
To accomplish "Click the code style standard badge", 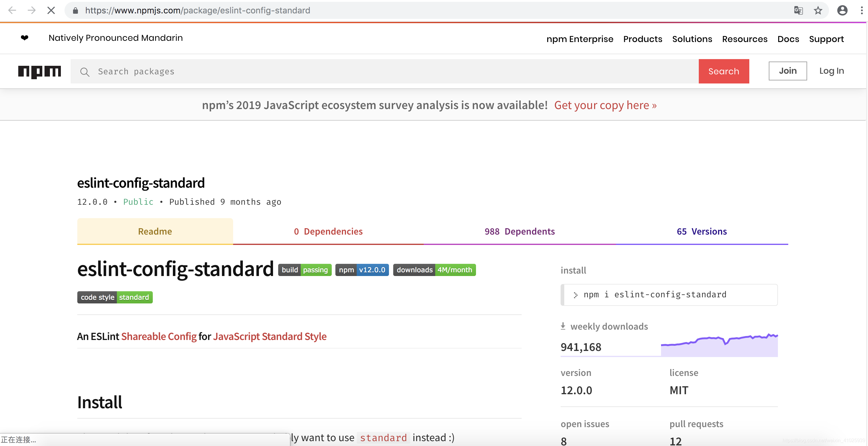I will pos(115,297).
